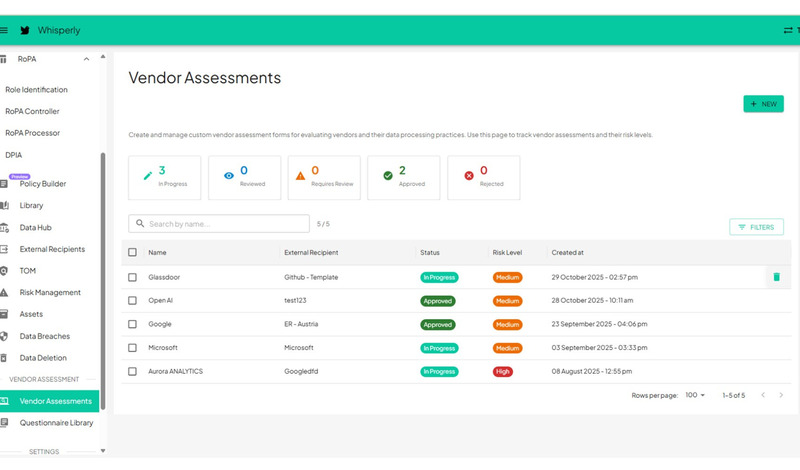Click the Approved checkmark icon
800x470 pixels.
tap(388, 175)
